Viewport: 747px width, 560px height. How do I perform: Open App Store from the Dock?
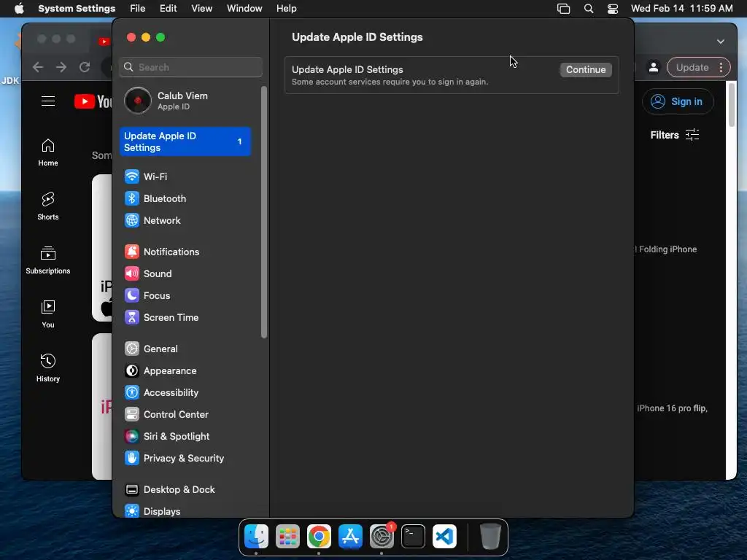pyautogui.click(x=351, y=536)
